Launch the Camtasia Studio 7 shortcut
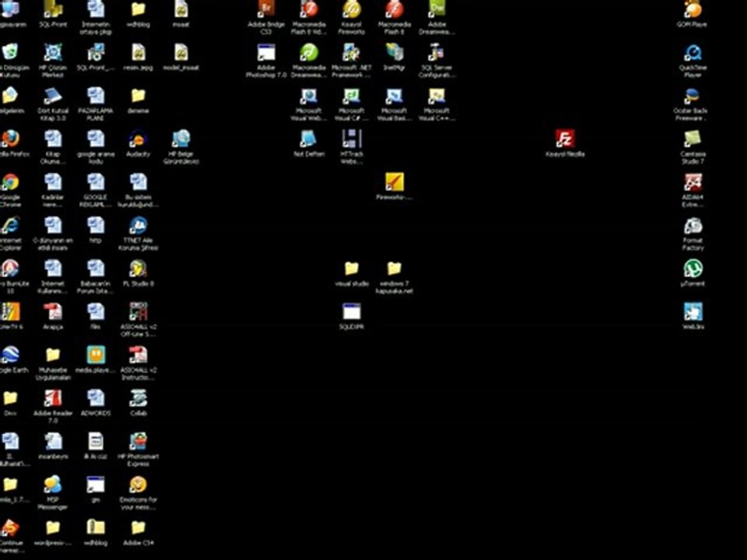This screenshot has width=747, height=560. (693, 138)
